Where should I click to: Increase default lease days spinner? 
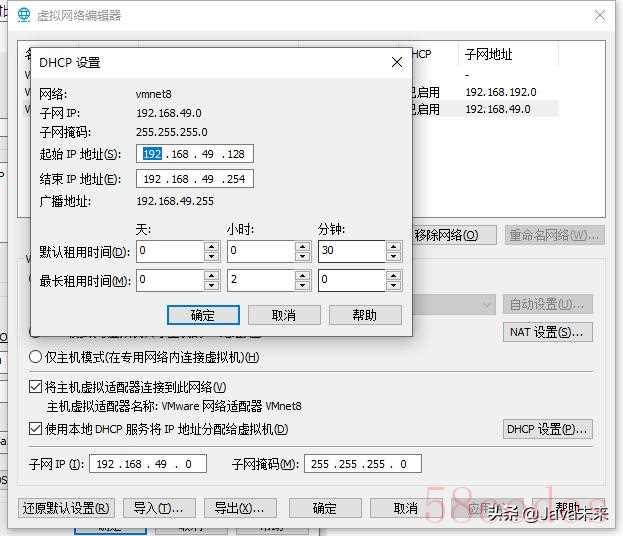coord(211,246)
